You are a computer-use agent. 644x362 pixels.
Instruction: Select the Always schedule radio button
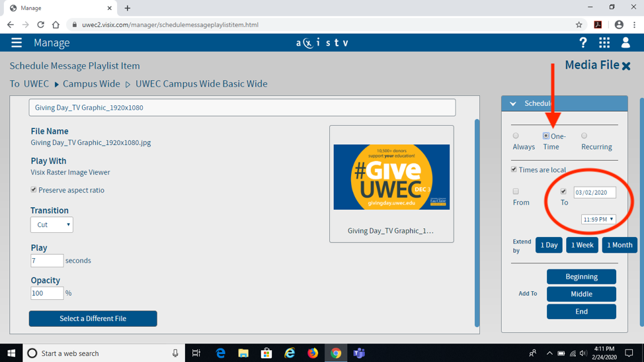[516, 136]
